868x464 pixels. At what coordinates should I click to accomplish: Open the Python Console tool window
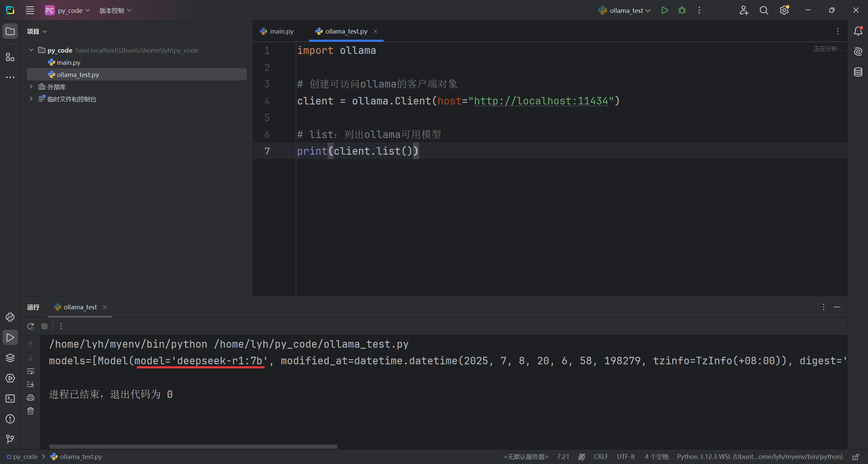(10, 317)
